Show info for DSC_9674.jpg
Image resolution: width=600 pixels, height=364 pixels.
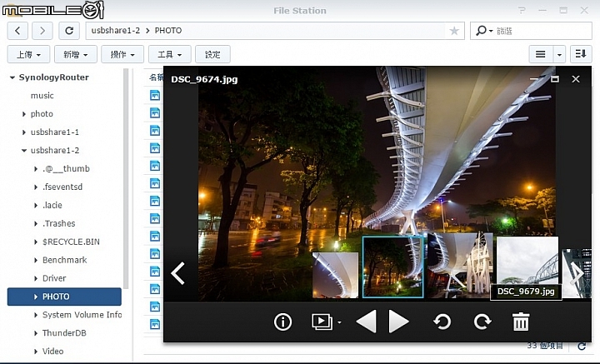[282, 322]
